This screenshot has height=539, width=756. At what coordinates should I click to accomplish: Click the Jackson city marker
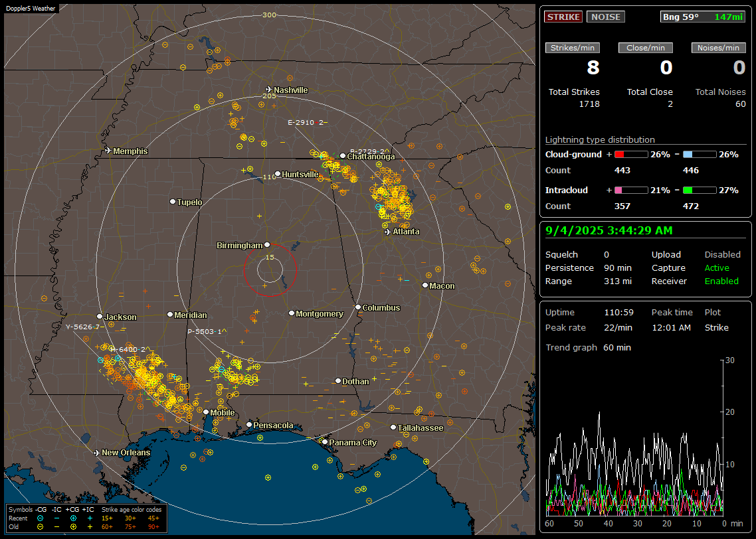(100, 317)
